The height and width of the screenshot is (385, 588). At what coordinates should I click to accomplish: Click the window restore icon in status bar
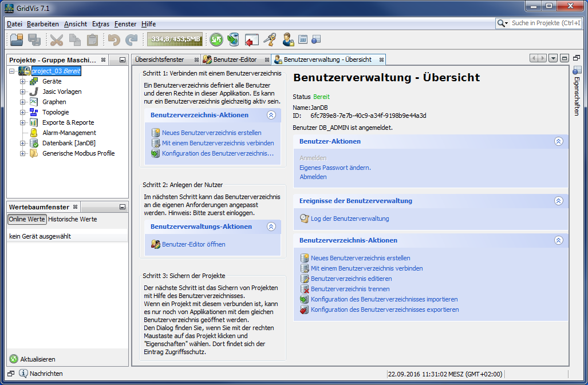11,374
